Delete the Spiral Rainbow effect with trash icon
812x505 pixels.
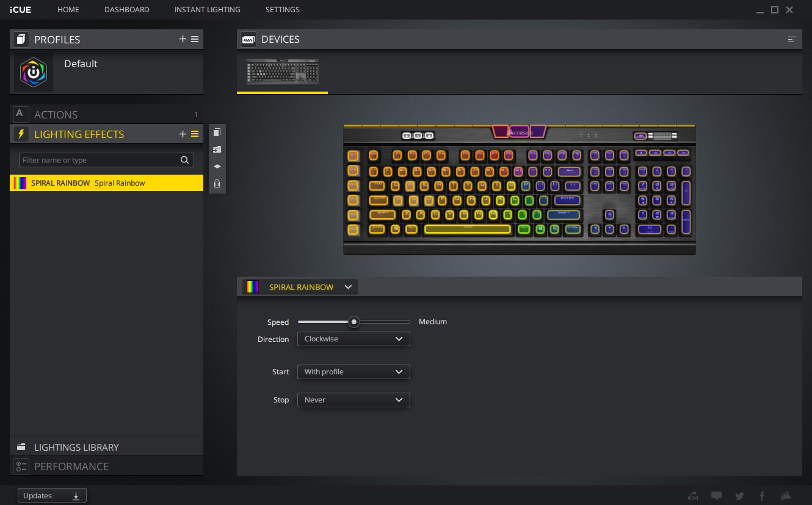[217, 183]
